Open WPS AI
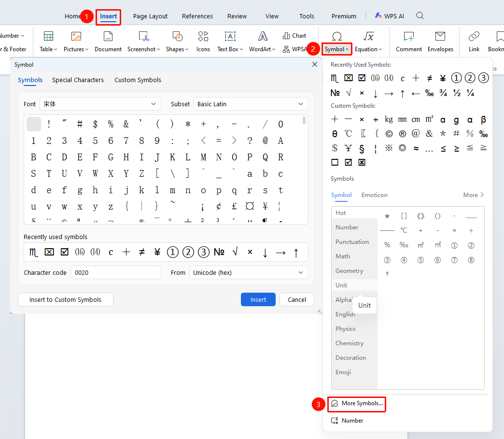The width and height of the screenshot is (504, 439). (x=389, y=16)
